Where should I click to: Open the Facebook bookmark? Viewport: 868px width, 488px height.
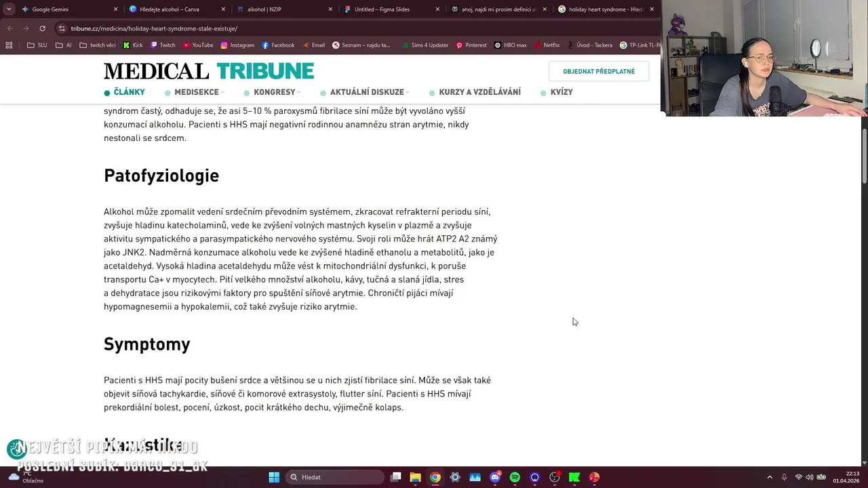(278, 45)
